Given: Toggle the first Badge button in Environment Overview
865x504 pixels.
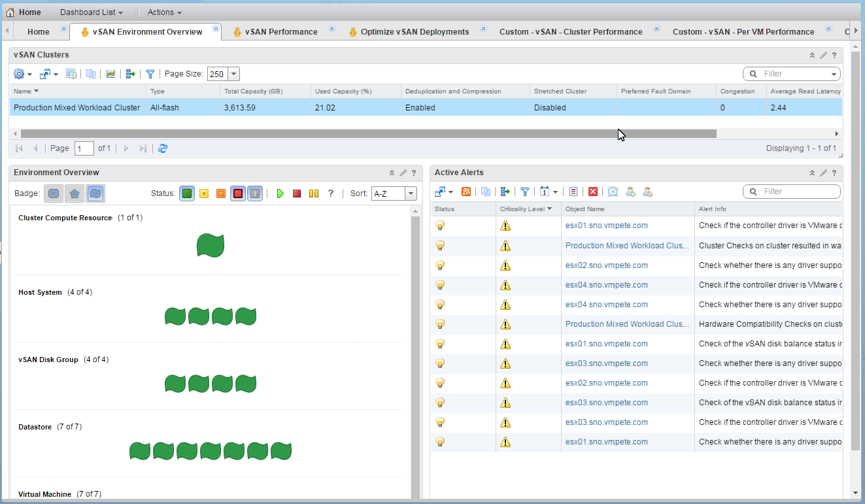Looking at the screenshot, I should (x=54, y=193).
